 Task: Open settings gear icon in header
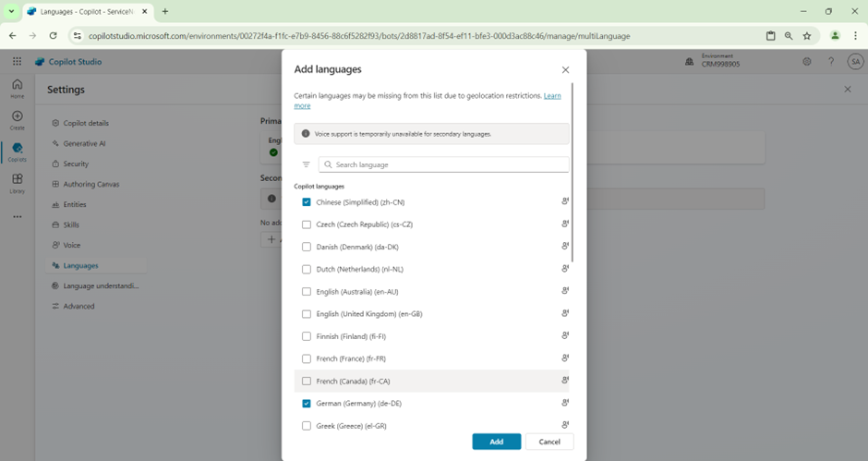click(806, 62)
